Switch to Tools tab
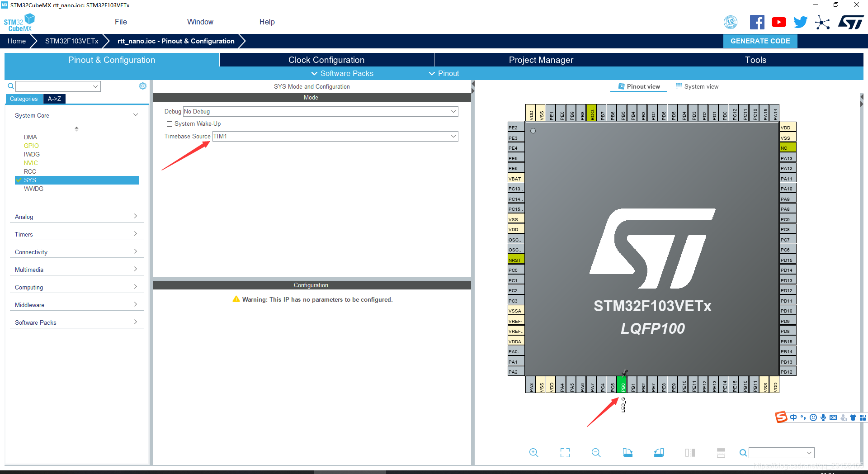Viewport: 868px width, 474px height. [756, 60]
